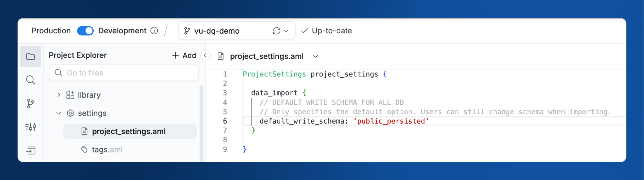
Task: Click the library blocks icon
Action: click(x=70, y=95)
